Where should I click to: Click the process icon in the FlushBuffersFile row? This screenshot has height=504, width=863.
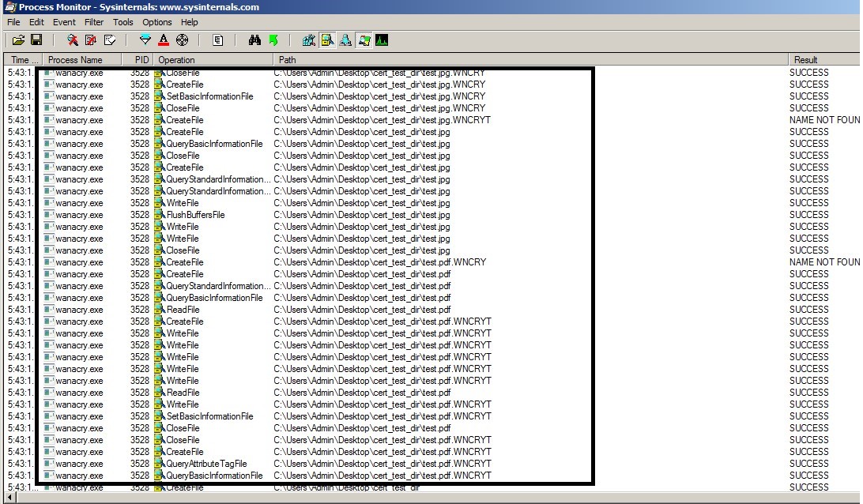48,215
